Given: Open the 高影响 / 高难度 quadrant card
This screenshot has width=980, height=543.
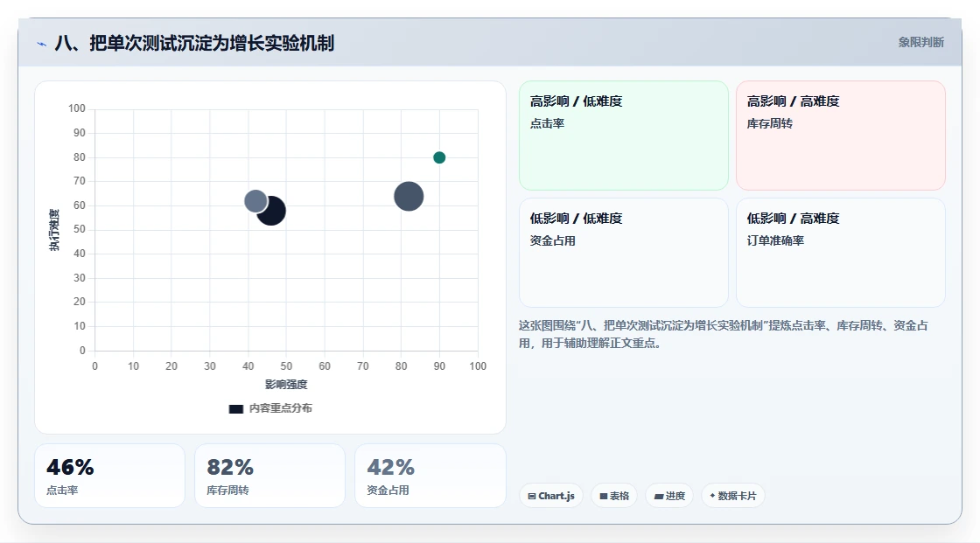Looking at the screenshot, I should click(x=841, y=135).
